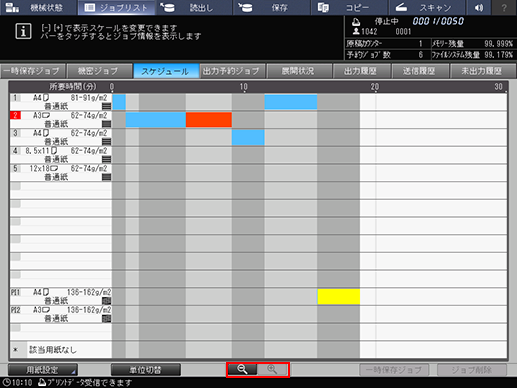Switch to スキャン scan mode

[427, 7]
